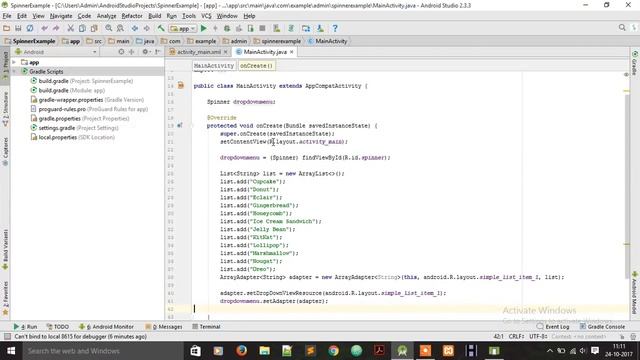Open the Android Monitor tool window
640x360 pixels.
click(106, 327)
